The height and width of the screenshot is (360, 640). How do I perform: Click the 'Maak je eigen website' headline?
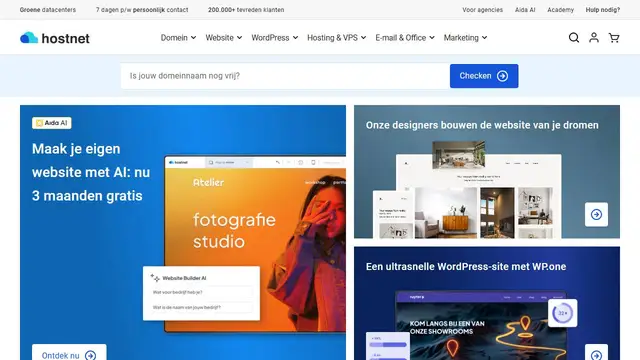[x=91, y=172]
